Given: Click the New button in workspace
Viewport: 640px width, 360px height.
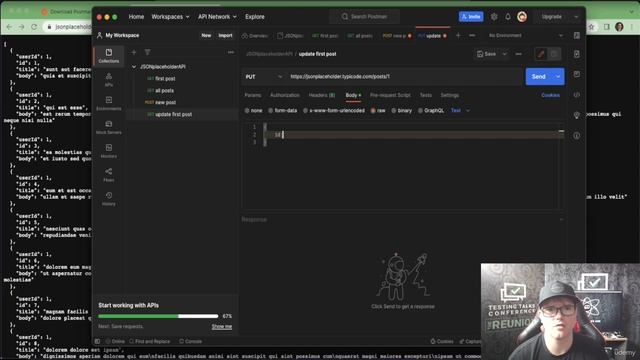Looking at the screenshot, I should [x=206, y=36].
